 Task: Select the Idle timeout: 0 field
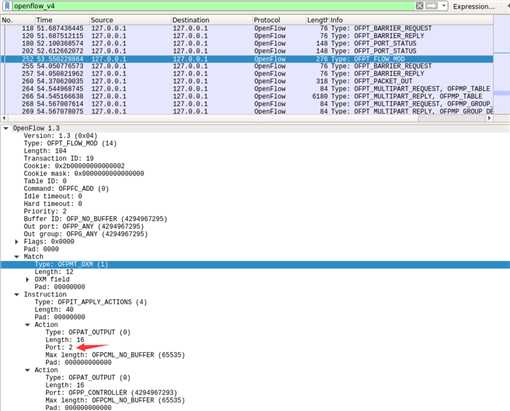[x=53, y=196]
